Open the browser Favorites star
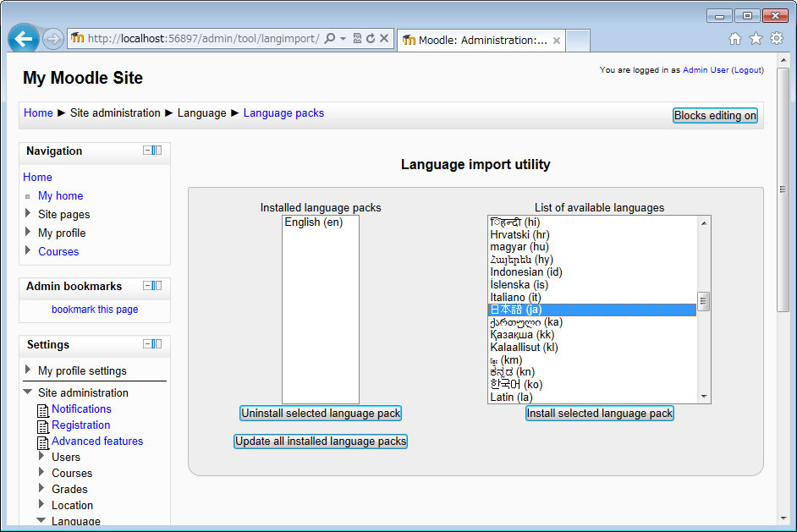 pyautogui.click(x=756, y=39)
